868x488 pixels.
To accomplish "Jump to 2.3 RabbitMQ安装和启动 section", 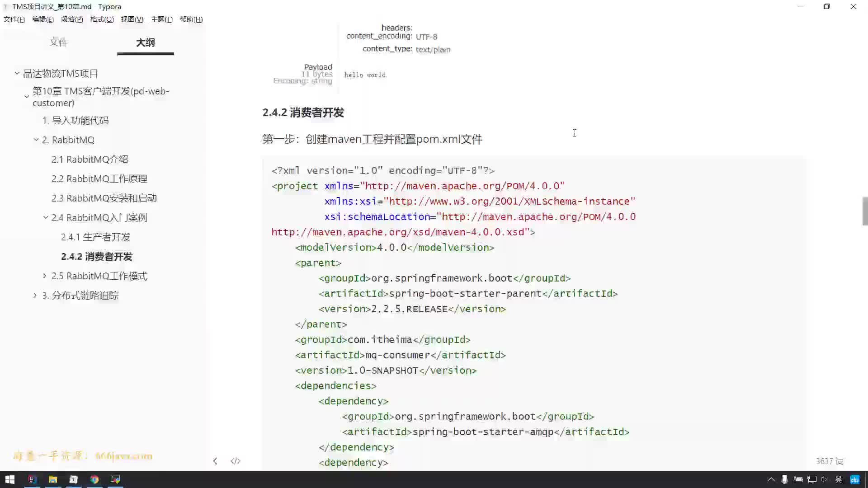I will [104, 198].
